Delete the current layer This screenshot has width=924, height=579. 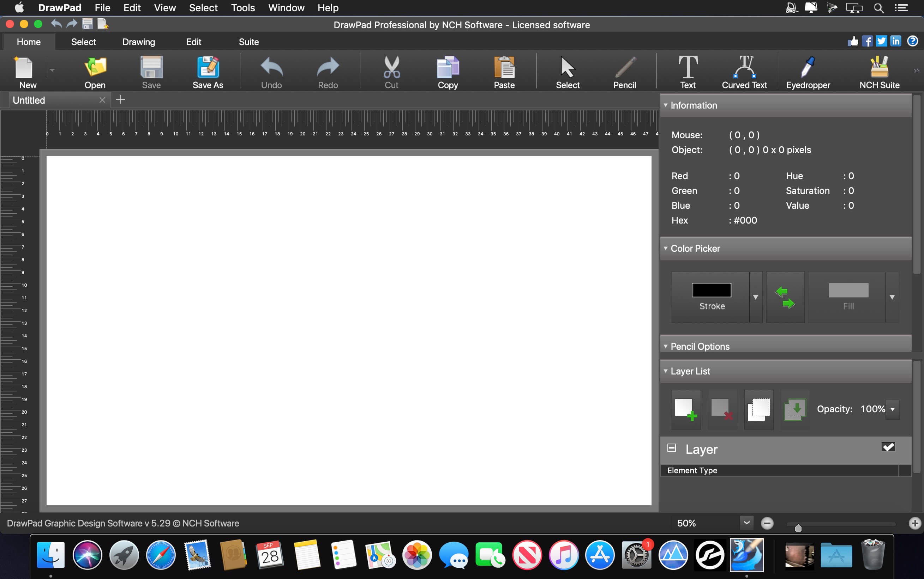[722, 409]
